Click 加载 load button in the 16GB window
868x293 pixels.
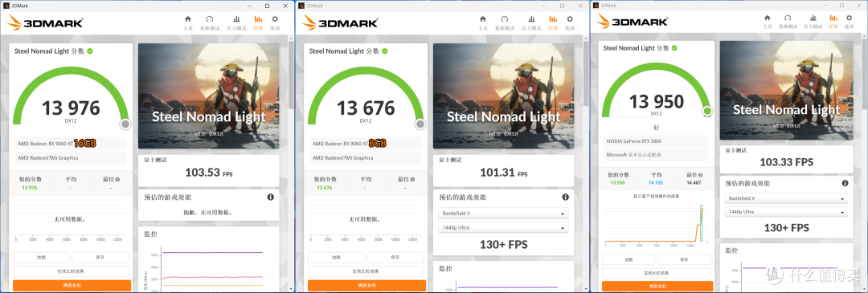pyautogui.click(x=42, y=258)
